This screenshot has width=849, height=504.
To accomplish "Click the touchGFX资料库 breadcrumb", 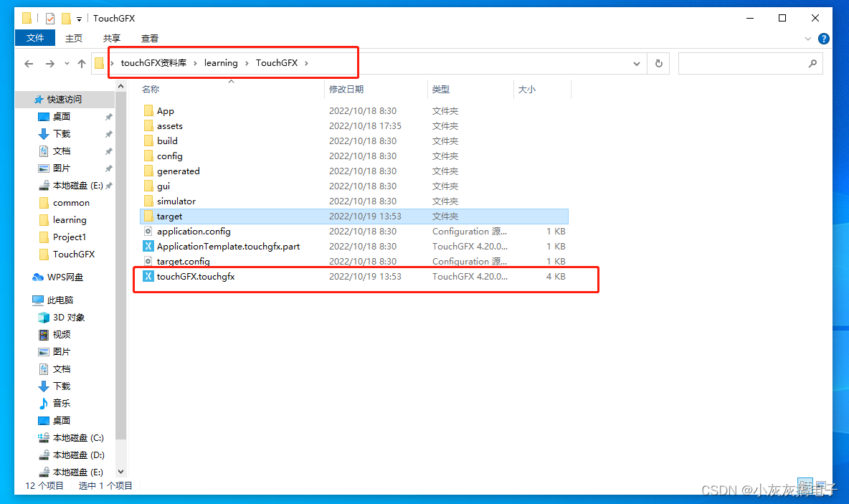I will coord(153,63).
